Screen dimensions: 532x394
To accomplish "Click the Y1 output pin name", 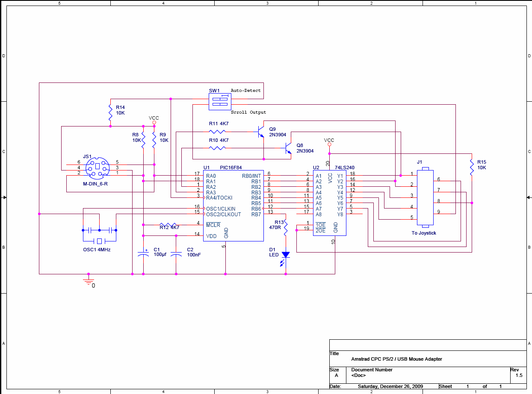I will click(x=340, y=176).
